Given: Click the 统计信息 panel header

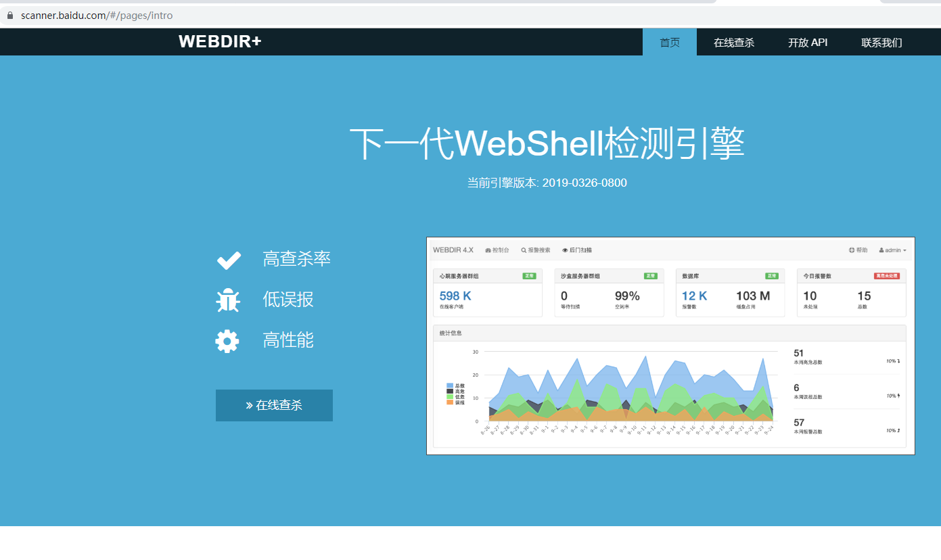Looking at the screenshot, I should point(669,333).
